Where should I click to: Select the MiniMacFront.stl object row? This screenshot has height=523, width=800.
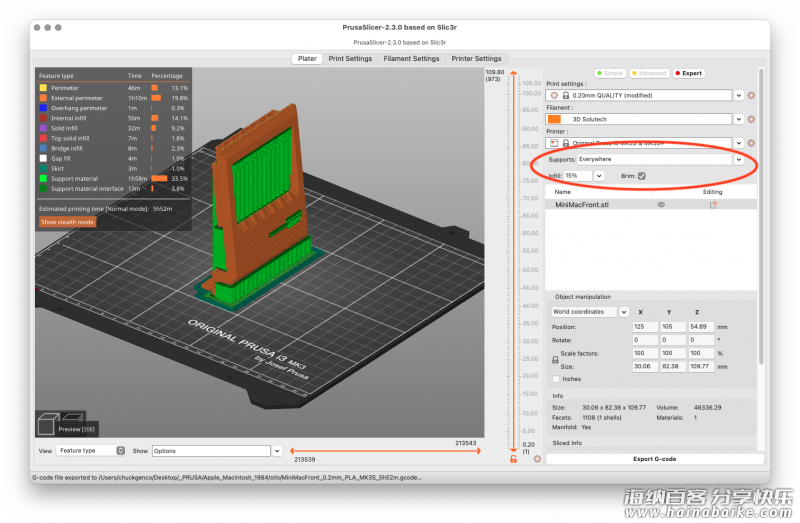[651, 205]
